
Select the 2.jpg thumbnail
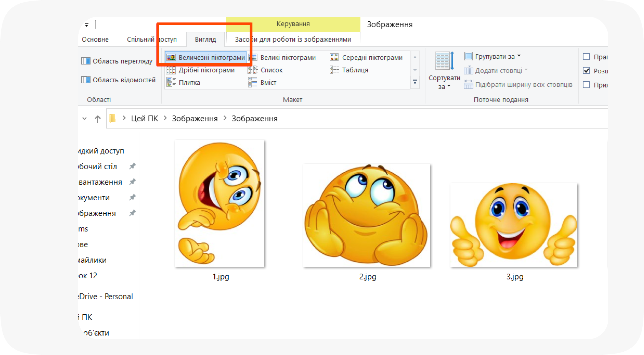tap(367, 216)
